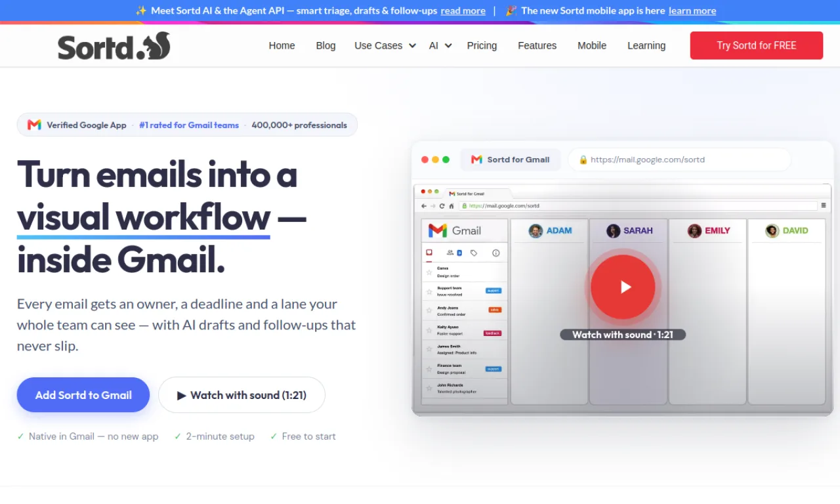Follow the learn more link in the banner
840x504 pixels.
pos(692,10)
